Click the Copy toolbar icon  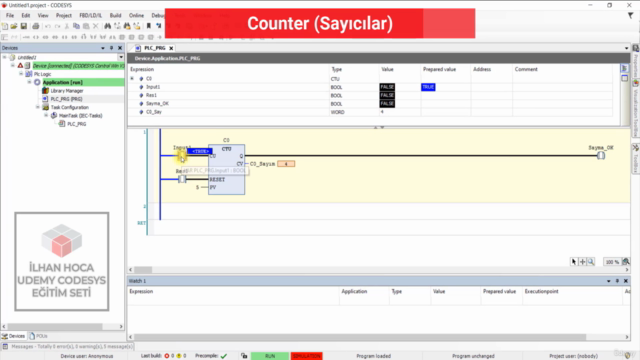(76, 26)
